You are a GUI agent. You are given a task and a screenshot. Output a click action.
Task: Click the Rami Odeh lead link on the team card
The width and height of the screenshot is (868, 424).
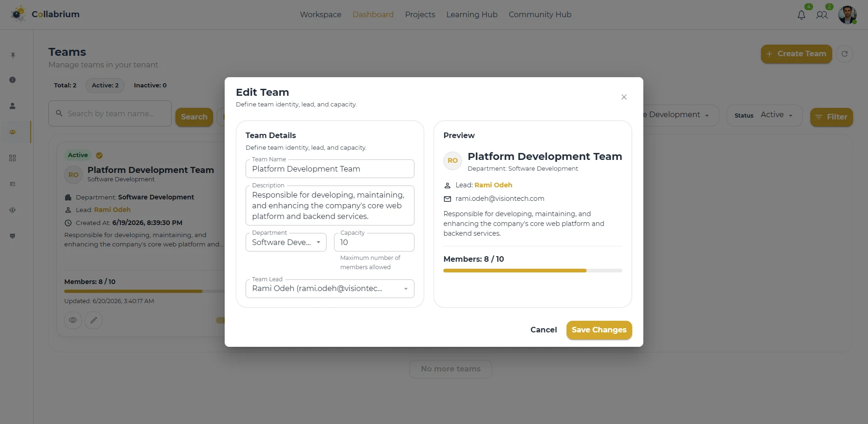(x=112, y=210)
